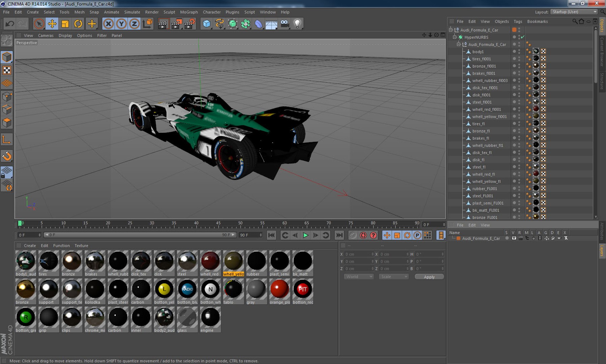This screenshot has width=606, height=364.
Task: Select the Points mode icon
Action: 7,97
